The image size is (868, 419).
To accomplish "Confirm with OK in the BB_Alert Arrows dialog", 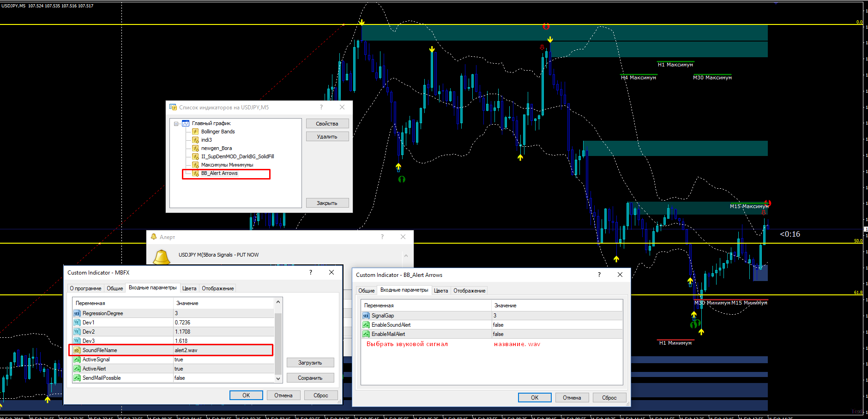I will (x=535, y=398).
